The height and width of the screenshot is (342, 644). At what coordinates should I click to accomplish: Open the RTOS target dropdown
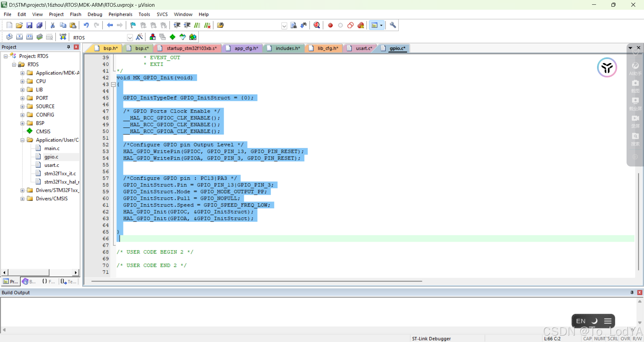point(130,38)
